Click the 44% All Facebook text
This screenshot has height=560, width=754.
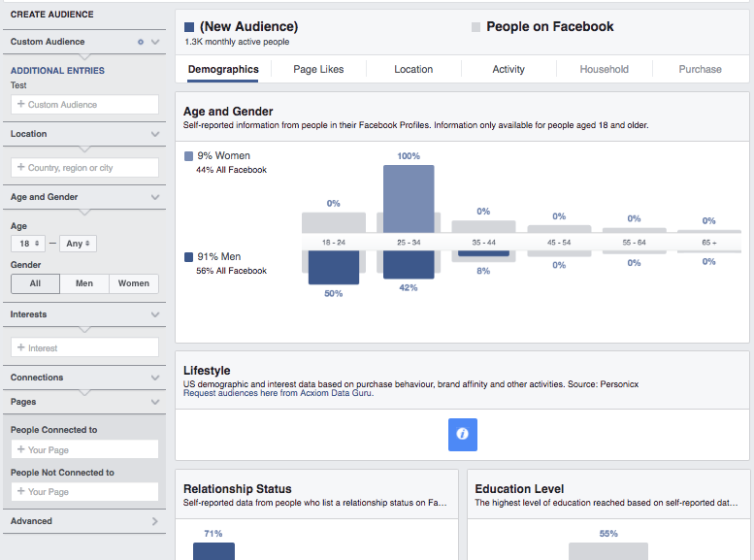[x=231, y=170]
